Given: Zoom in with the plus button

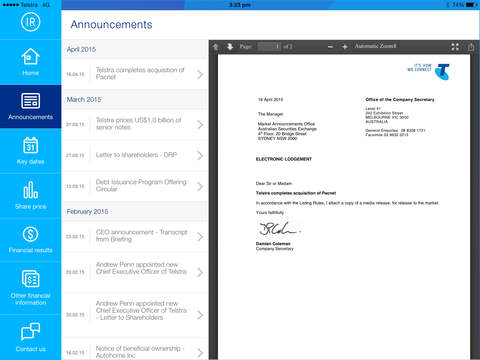Looking at the screenshot, I should [345, 47].
